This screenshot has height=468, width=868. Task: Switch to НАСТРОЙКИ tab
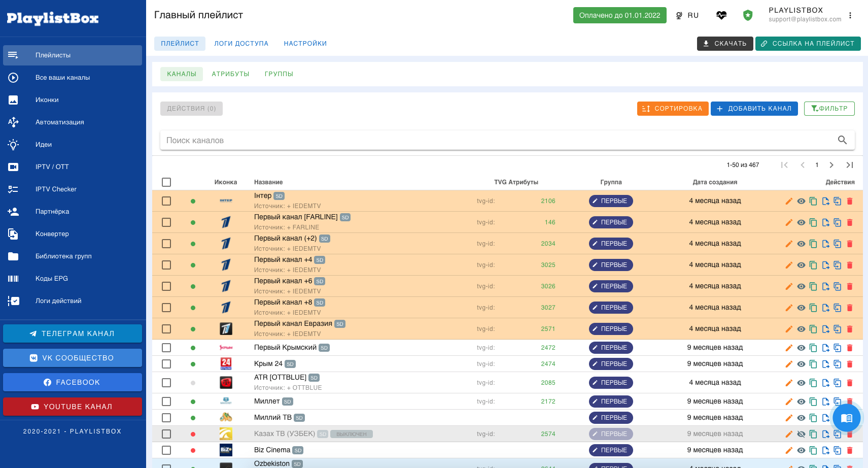pos(305,44)
